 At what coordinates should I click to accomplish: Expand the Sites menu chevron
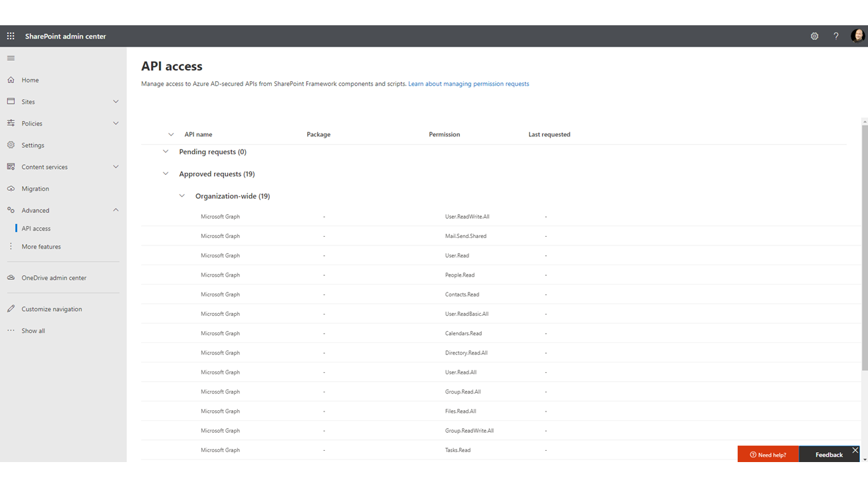116,102
